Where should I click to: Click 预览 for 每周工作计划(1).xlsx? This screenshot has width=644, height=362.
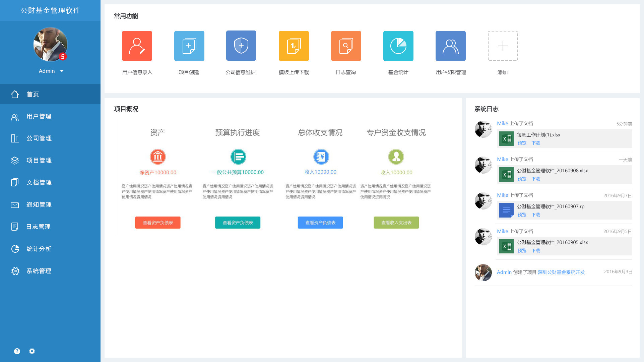click(x=522, y=143)
